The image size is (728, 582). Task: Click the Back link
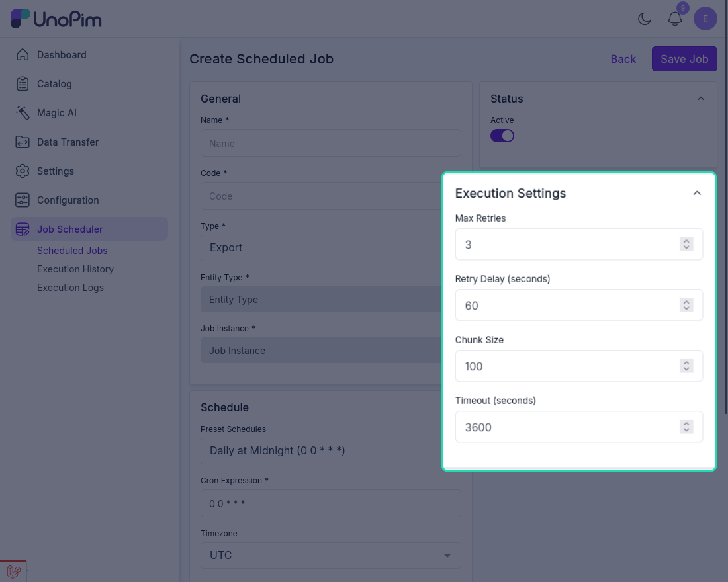tap(623, 59)
